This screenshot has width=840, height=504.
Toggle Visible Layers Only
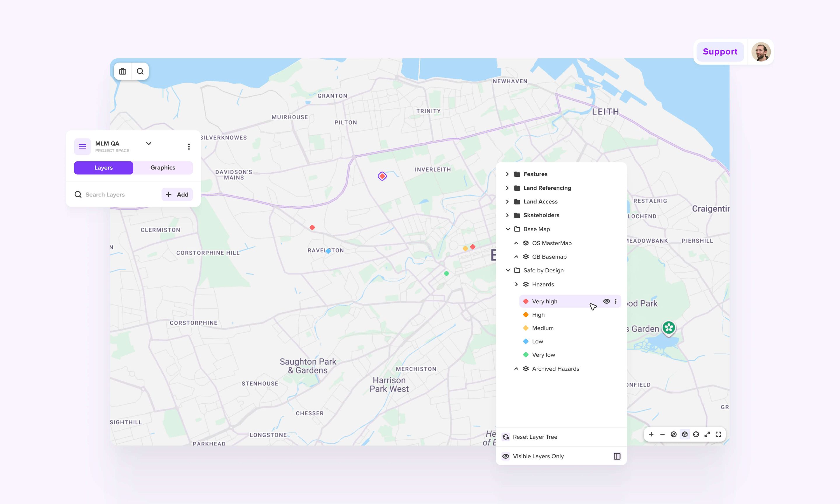533,456
